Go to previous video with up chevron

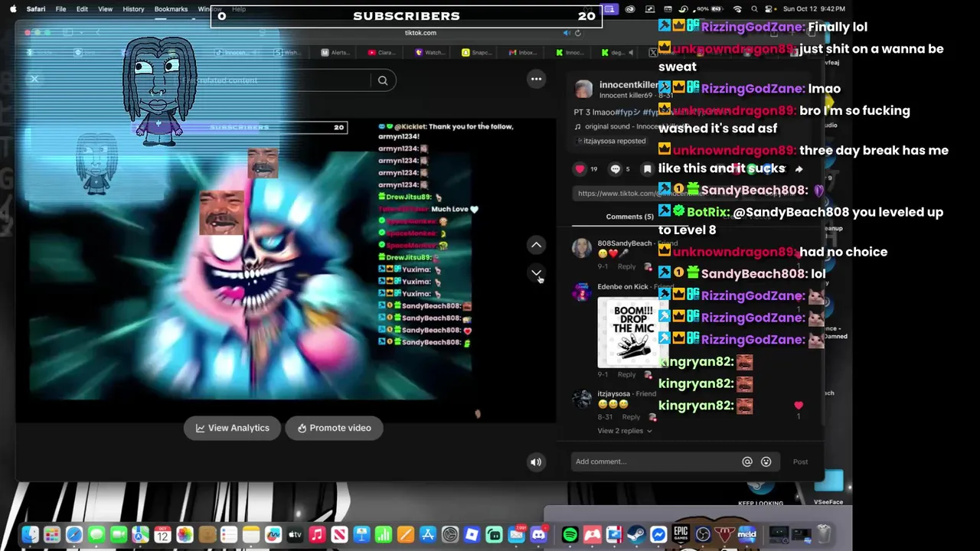tap(536, 245)
